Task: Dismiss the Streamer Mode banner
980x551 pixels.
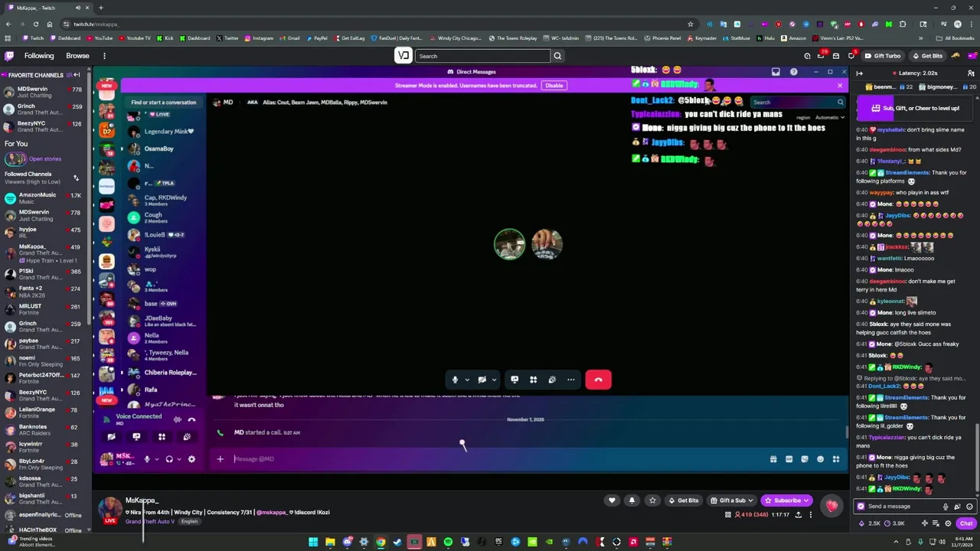Action: click(840, 85)
